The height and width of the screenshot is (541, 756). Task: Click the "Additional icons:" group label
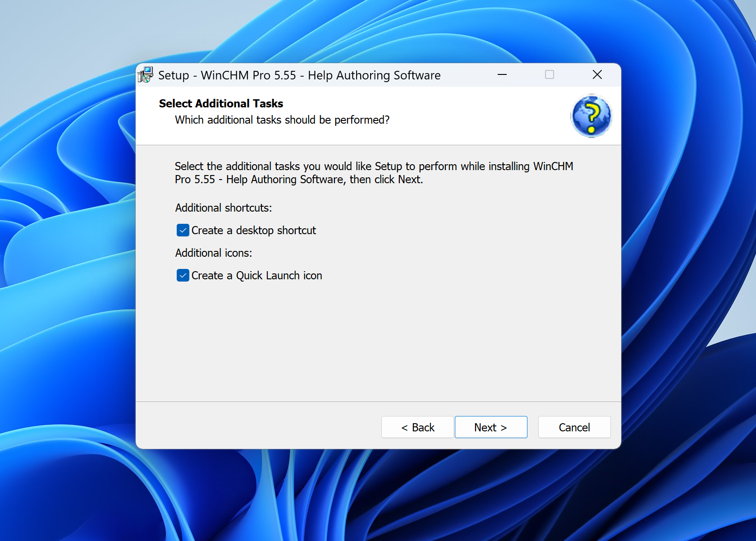pos(213,253)
